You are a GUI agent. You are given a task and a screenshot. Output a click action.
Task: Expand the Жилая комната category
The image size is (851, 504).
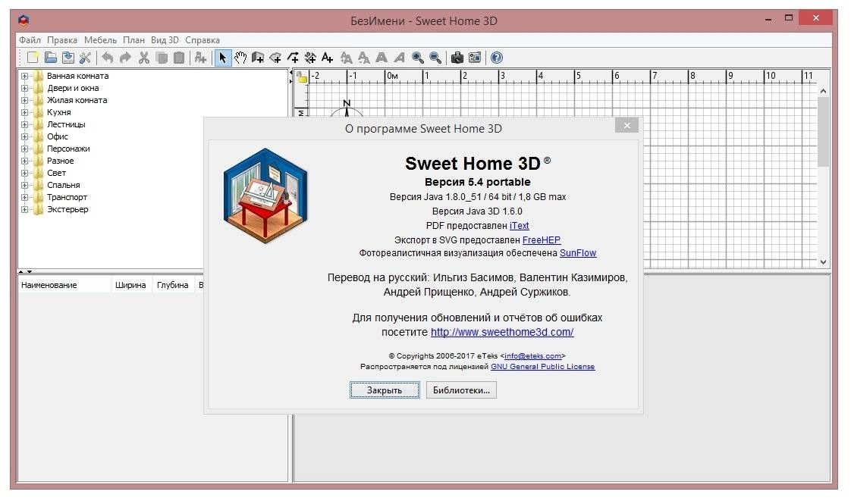pyautogui.click(x=24, y=100)
